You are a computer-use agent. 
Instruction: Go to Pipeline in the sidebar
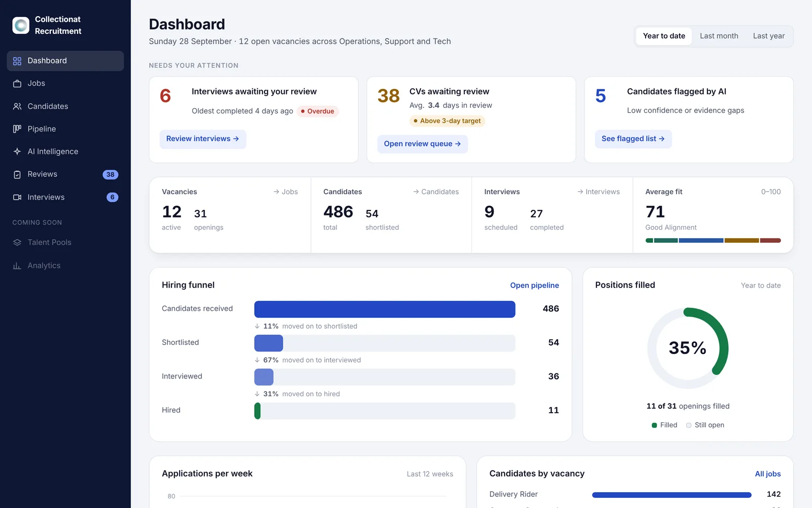pos(65,129)
